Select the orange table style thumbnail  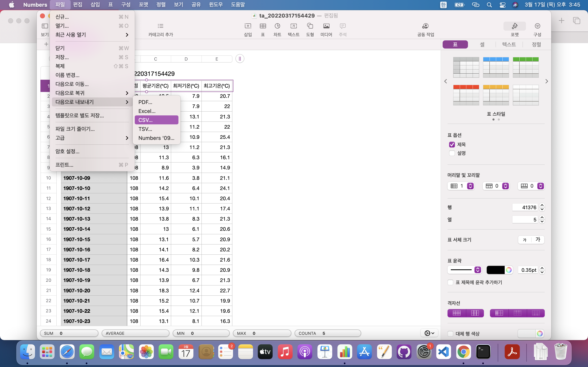click(496, 95)
